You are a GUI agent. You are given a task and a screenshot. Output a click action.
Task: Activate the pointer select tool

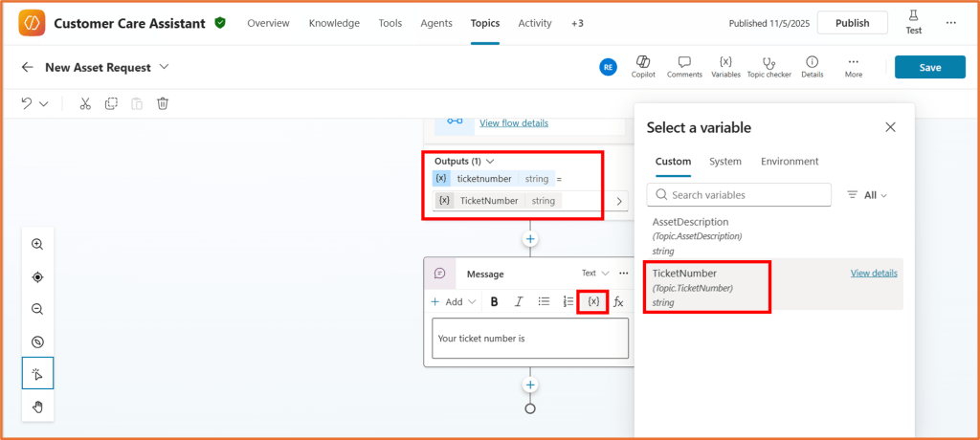click(37, 373)
